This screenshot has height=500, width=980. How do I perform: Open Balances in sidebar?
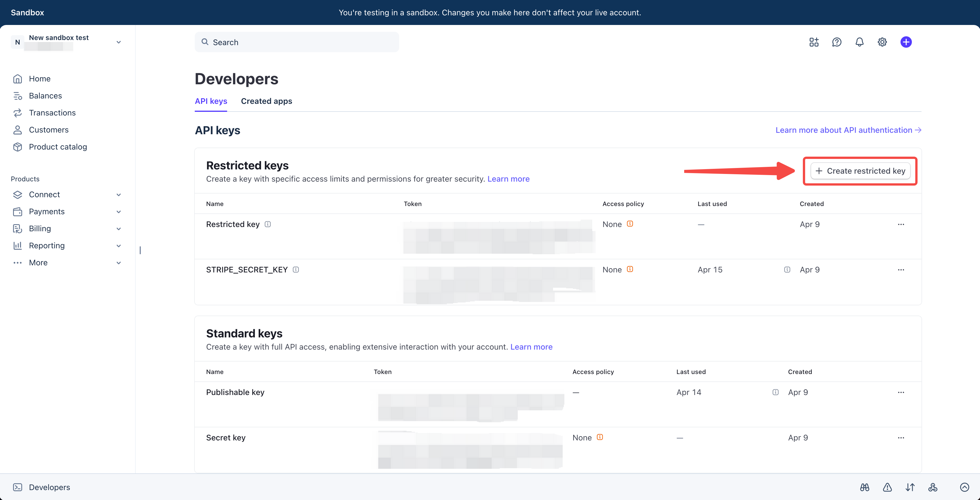[x=45, y=96]
